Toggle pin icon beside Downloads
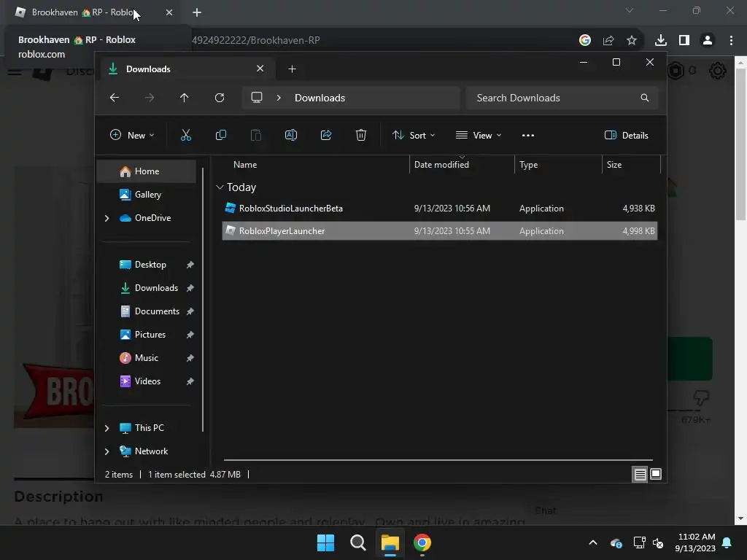 point(190,288)
